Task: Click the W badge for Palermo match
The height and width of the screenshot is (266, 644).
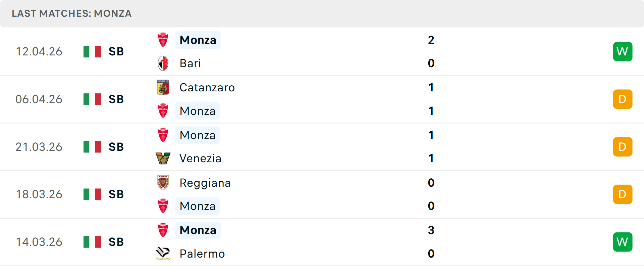Action: (x=623, y=242)
